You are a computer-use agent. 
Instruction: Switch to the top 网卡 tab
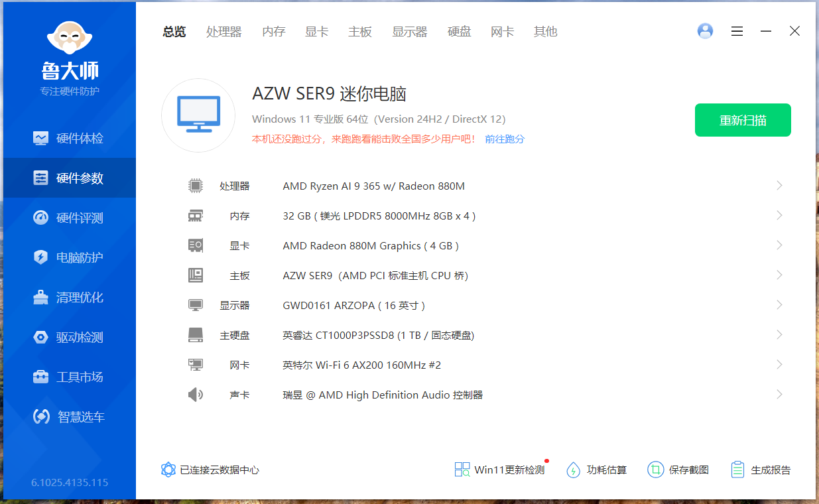pos(502,32)
